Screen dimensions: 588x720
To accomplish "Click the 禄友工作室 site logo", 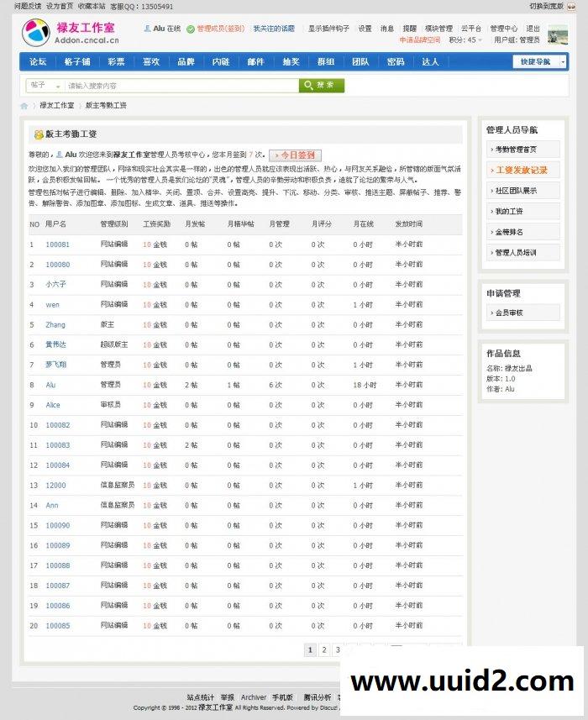I will point(71,32).
